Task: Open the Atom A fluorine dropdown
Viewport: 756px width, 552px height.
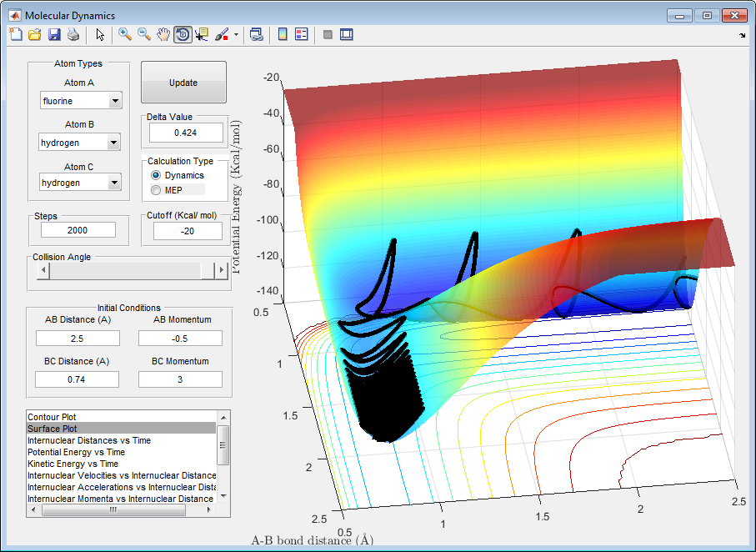Action: (115, 101)
